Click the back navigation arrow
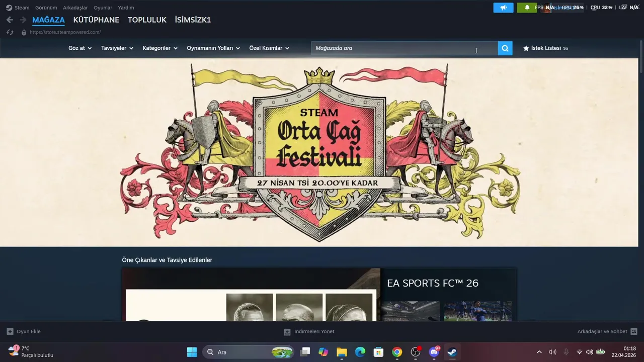 point(10,20)
